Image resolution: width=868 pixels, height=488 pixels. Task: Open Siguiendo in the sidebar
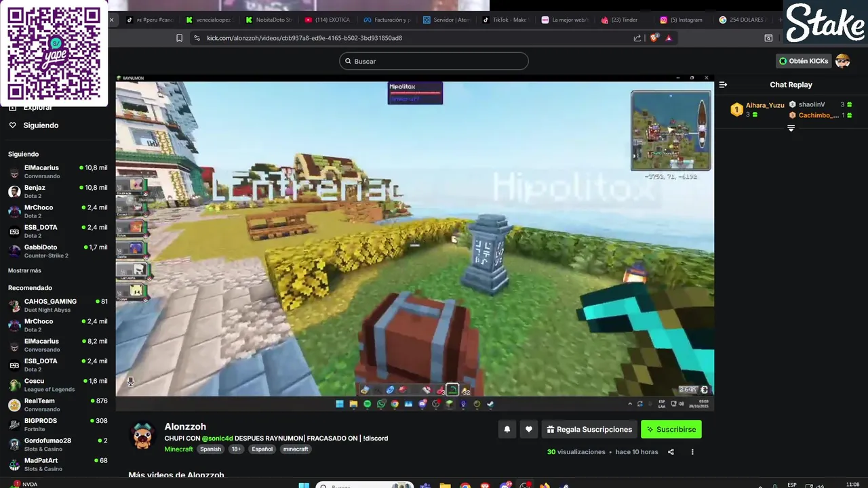click(41, 125)
